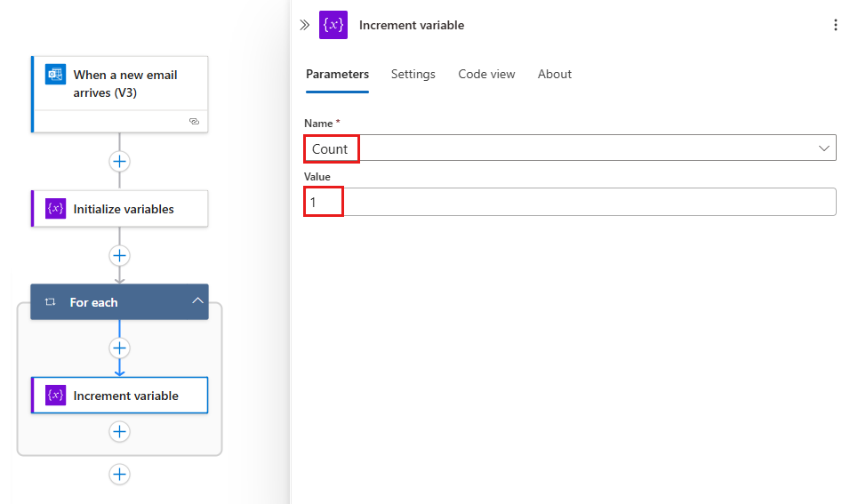Select the About tab

(554, 74)
